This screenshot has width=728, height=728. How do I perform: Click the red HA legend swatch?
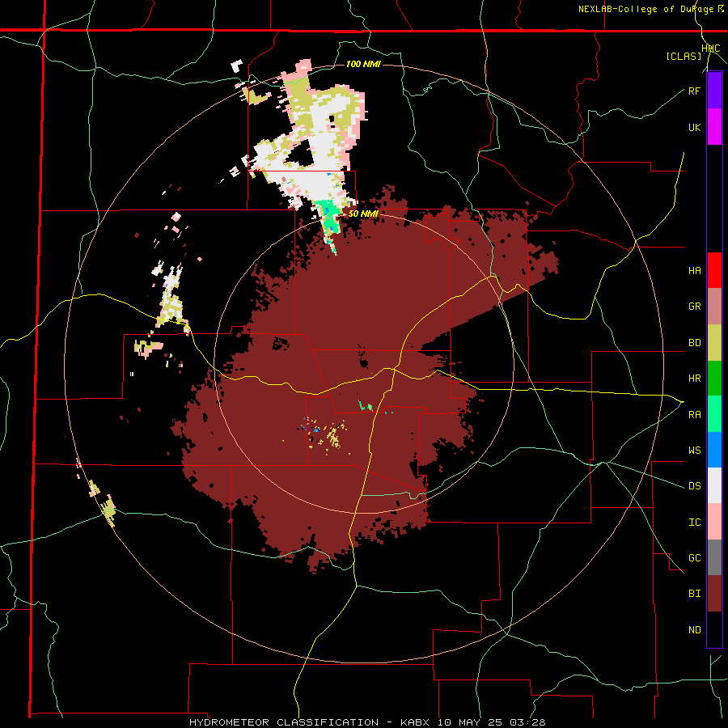tap(714, 270)
